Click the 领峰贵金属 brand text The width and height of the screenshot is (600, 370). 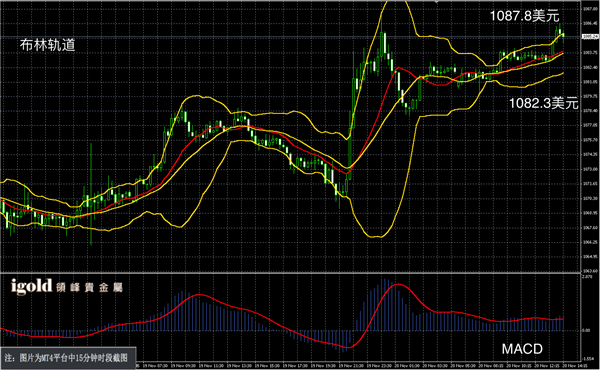89,288
